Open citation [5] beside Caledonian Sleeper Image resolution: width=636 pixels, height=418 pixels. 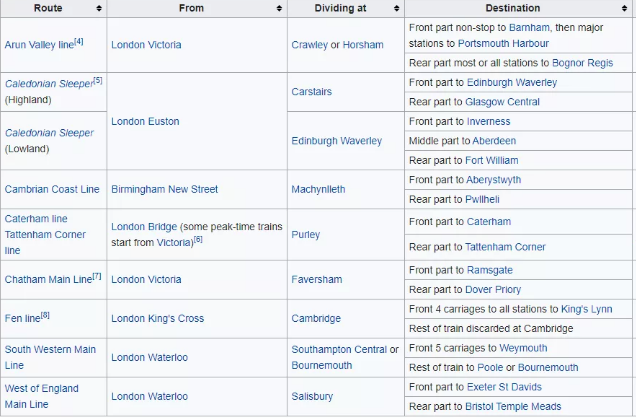pyautogui.click(x=98, y=80)
